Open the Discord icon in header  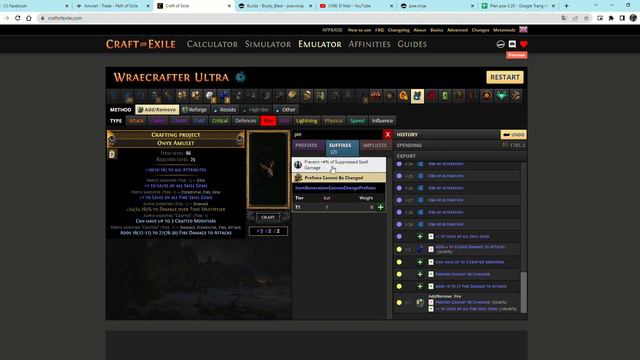(x=512, y=44)
